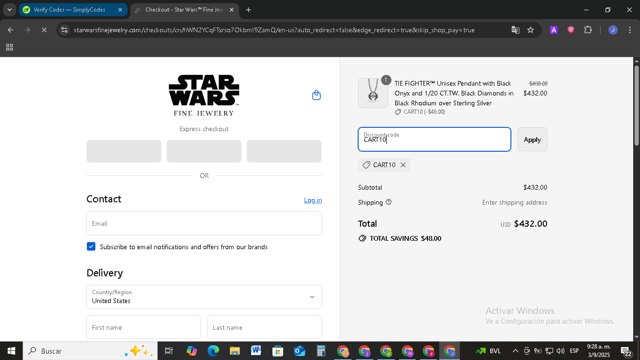Go back to the previous page
Image resolution: width=640 pixels, height=360 pixels.
pyautogui.click(x=11, y=30)
